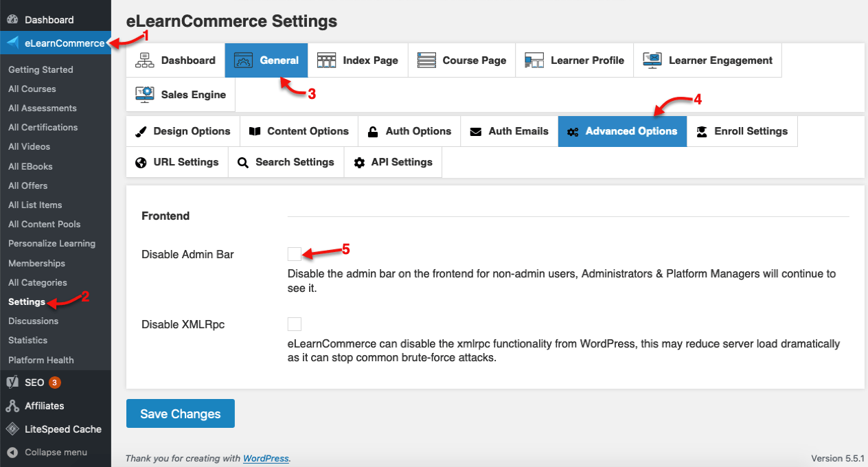Image resolution: width=868 pixels, height=467 pixels.
Task: Enable the Disable Admin Bar checkbox
Action: pyautogui.click(x=295, y=254)
